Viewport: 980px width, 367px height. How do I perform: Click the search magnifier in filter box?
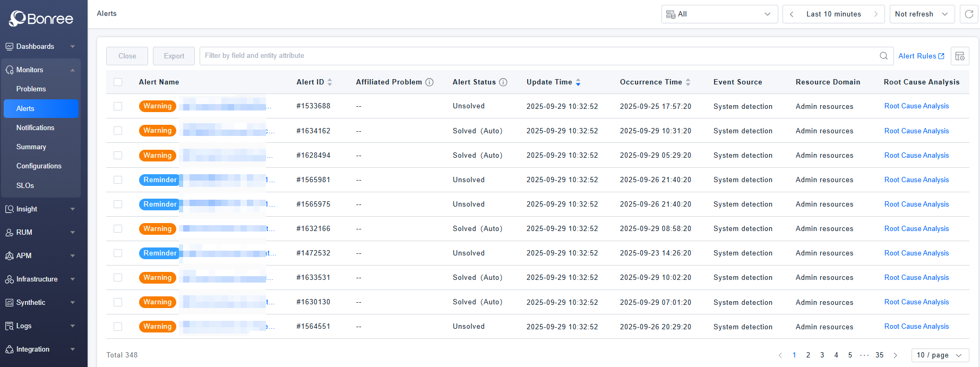click(883, 56)
